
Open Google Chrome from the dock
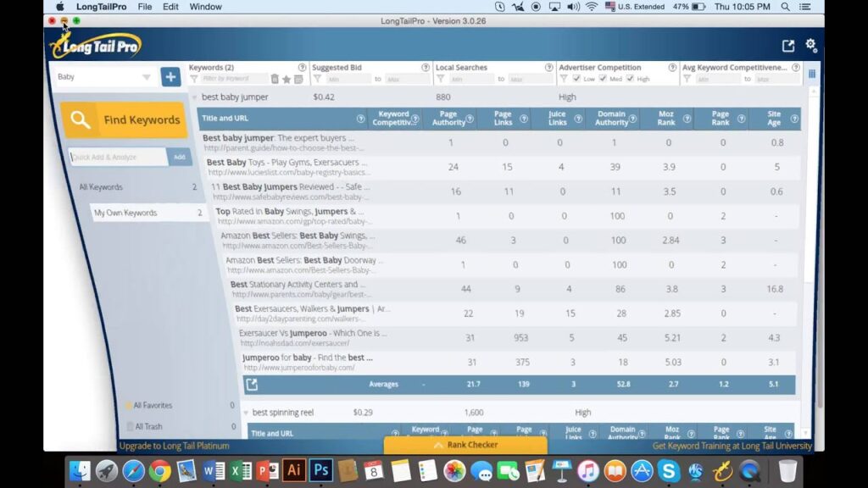(159, 471)
